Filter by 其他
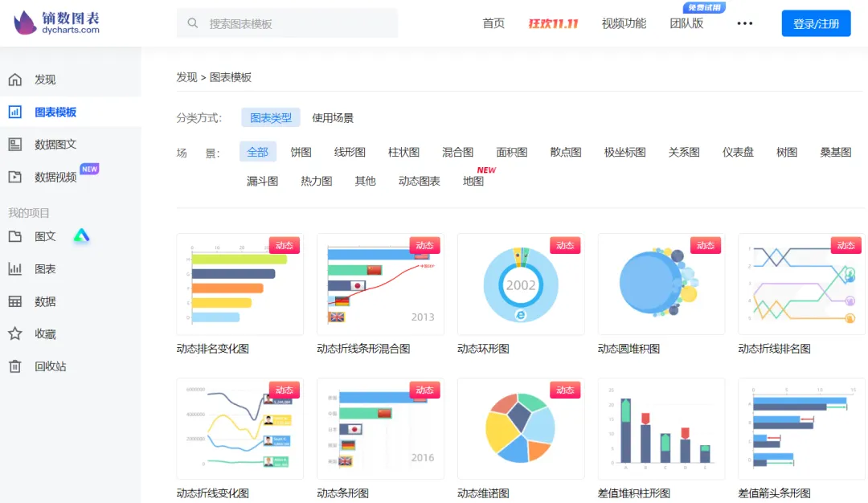The width and height of the screenshot is (868, 503). [365, 181]
